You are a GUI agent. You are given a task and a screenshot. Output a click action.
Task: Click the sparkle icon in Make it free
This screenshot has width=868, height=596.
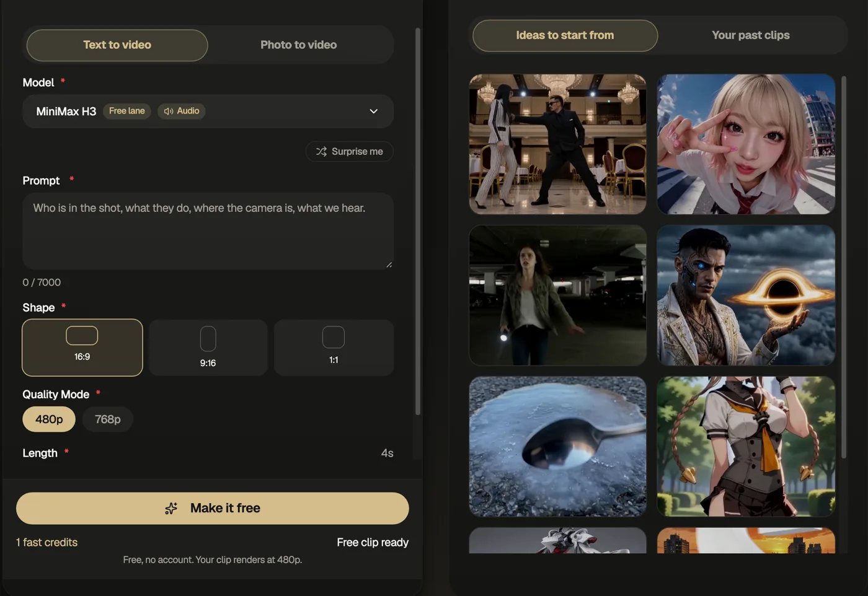pos(171,509)
